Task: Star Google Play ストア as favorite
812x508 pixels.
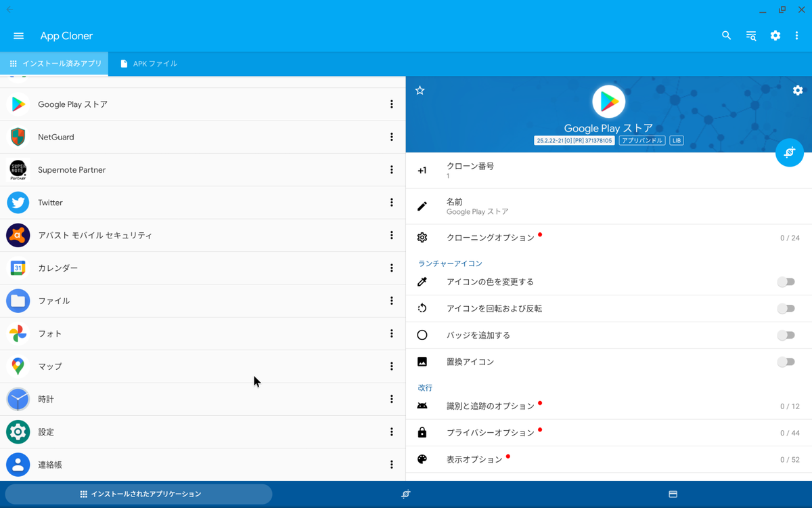Action: (x=420, y=90)
